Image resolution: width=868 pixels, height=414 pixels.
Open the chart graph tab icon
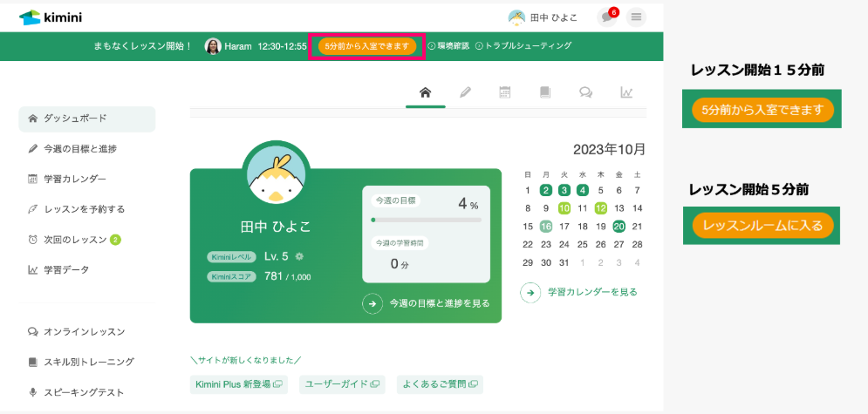click(626, 92)
